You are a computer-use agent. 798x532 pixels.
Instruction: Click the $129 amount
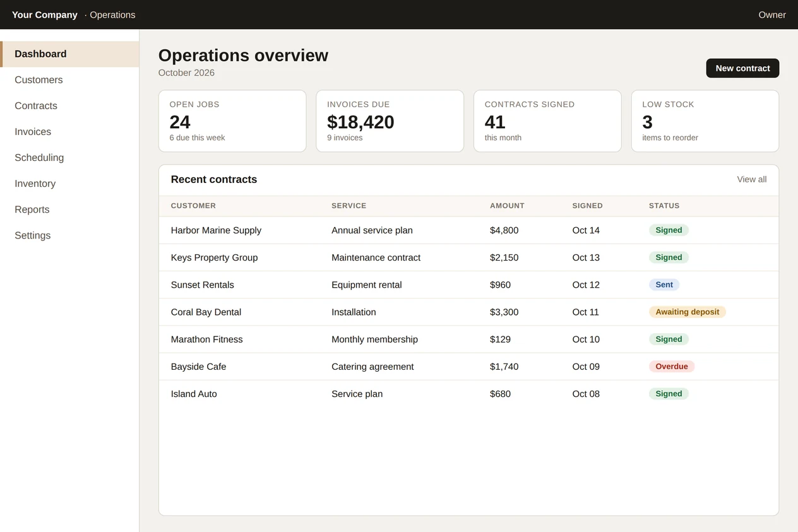point(500,339)
